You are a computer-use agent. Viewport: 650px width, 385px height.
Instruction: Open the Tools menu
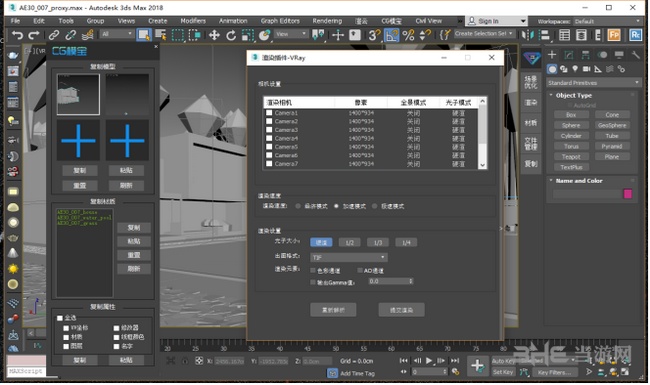65,21
